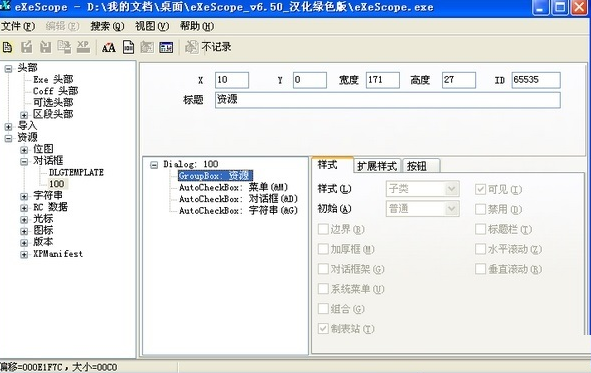
Task: Select AutoCheckBox: 菜单(&M) entry
Action: (x=233, y=187)
